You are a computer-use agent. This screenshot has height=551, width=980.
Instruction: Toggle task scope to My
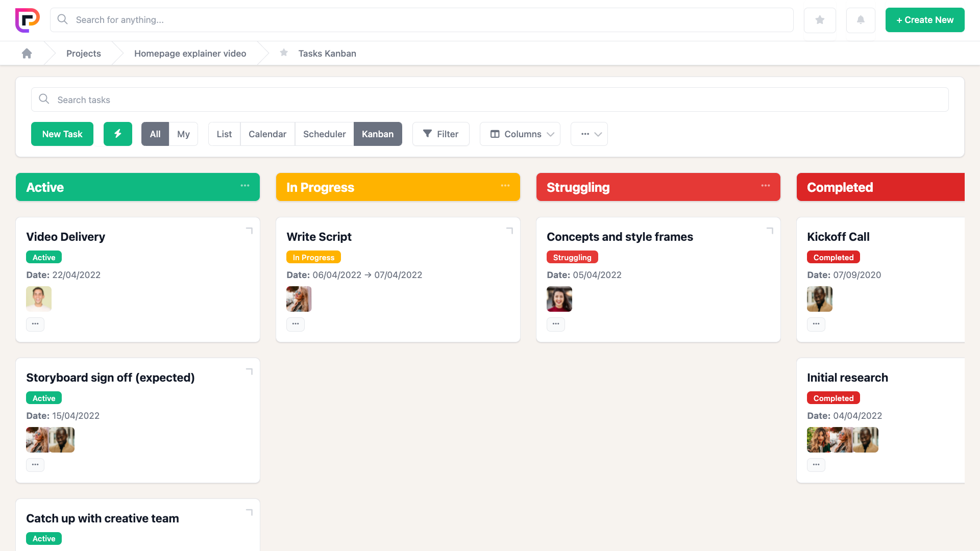tap(183, 134)
